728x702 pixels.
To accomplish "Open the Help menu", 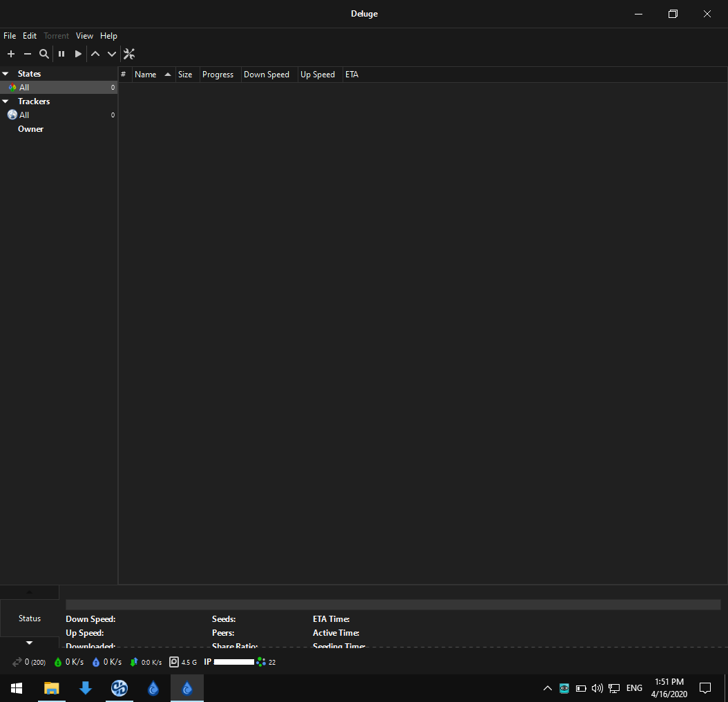I will tap(108, 36).
